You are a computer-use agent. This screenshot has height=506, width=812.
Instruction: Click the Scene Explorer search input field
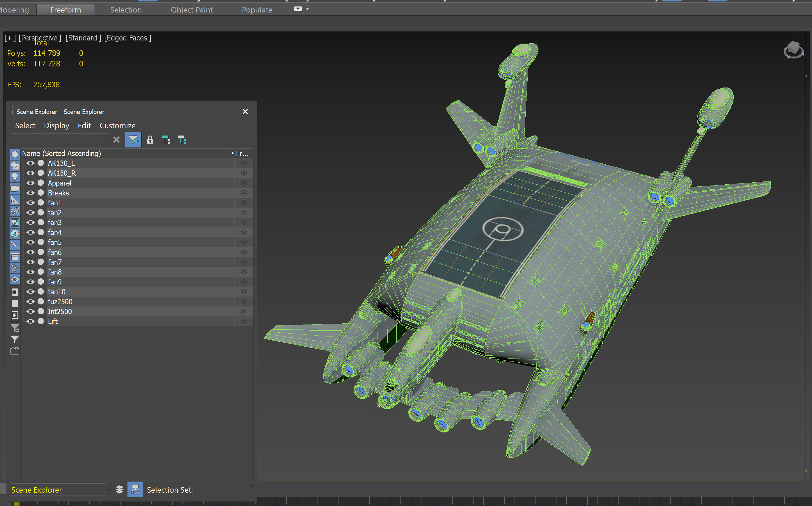click(60, 140)
